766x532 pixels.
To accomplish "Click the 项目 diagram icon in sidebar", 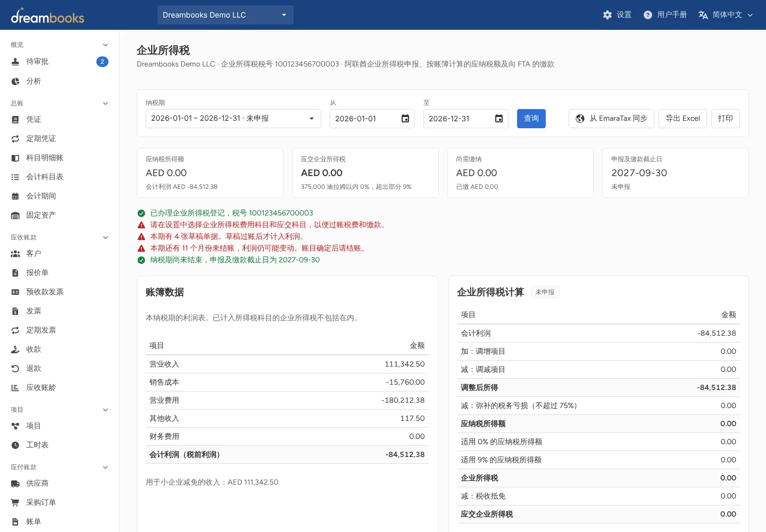I will [x=15, y=426].
